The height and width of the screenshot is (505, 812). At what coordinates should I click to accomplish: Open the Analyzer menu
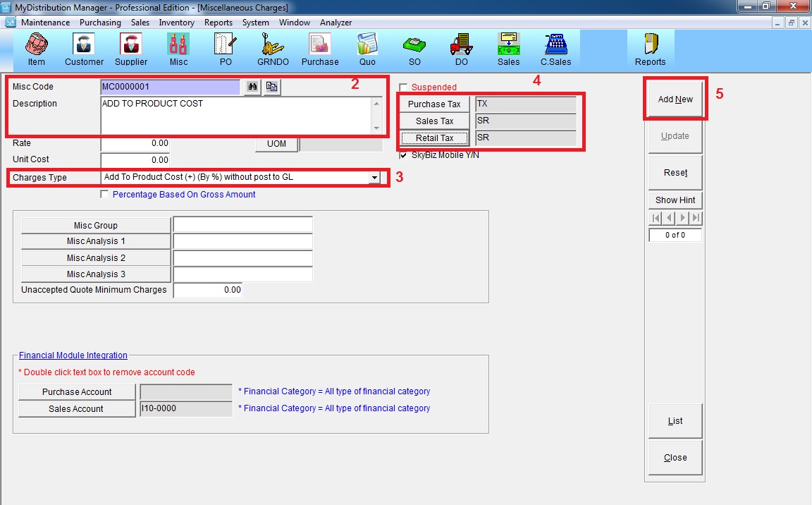336,23
